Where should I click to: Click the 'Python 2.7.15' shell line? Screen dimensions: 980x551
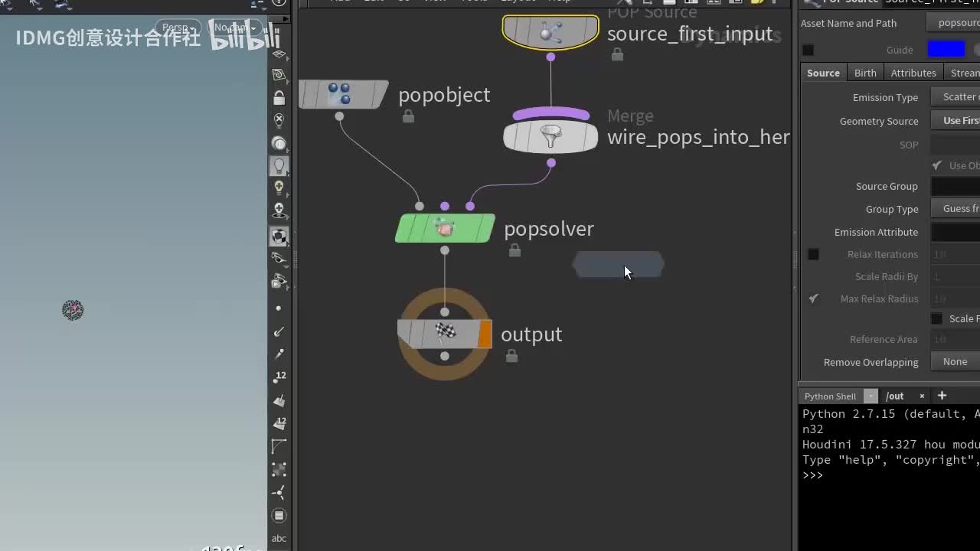coord(890,414)
